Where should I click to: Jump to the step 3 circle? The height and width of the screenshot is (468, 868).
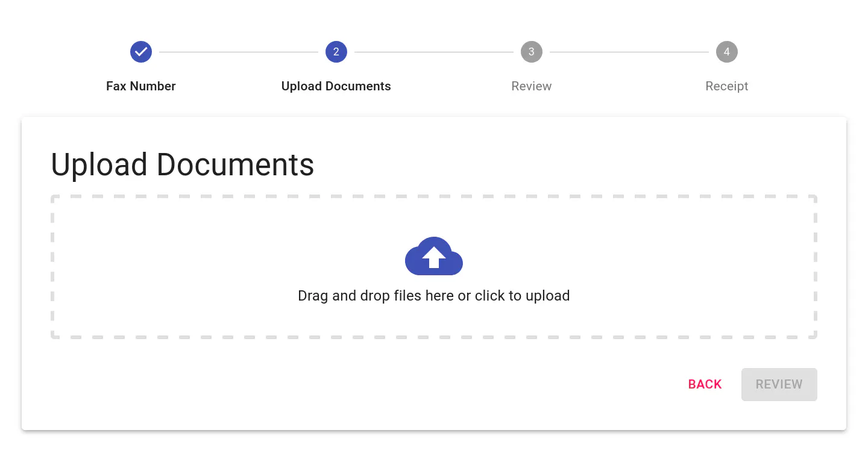pyautogui.click(x=532, y=52)
